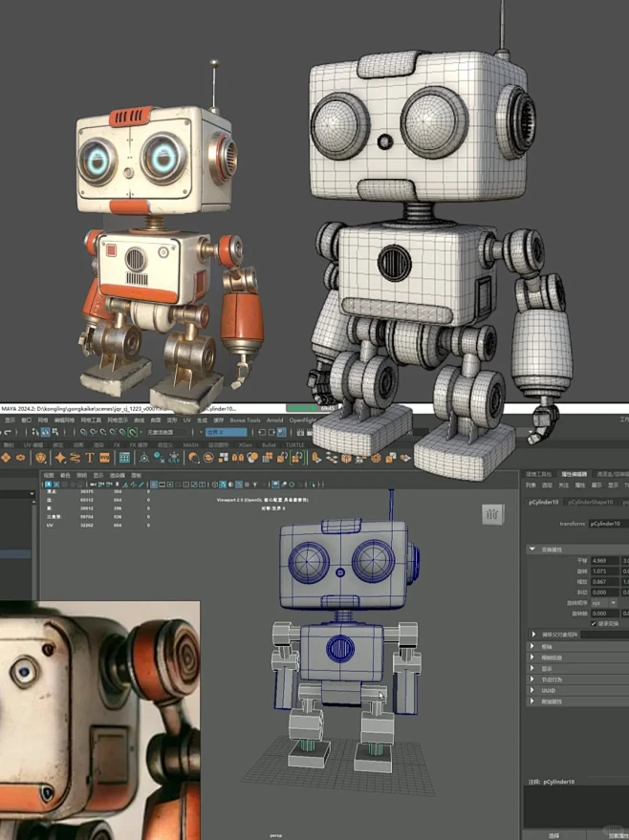Click the undo arrow in status line
Viewport: 629px width, 840px height.
click(7, 432)
